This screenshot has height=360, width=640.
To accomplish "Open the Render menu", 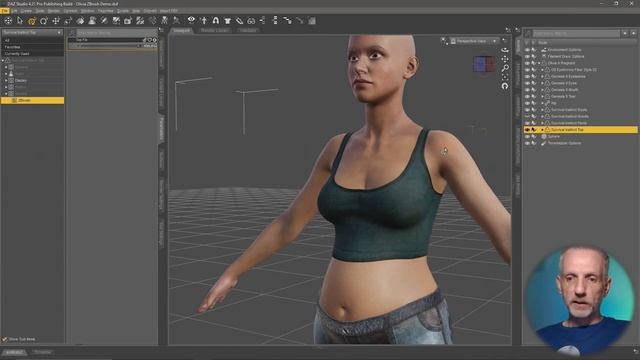I will (53, 11).
